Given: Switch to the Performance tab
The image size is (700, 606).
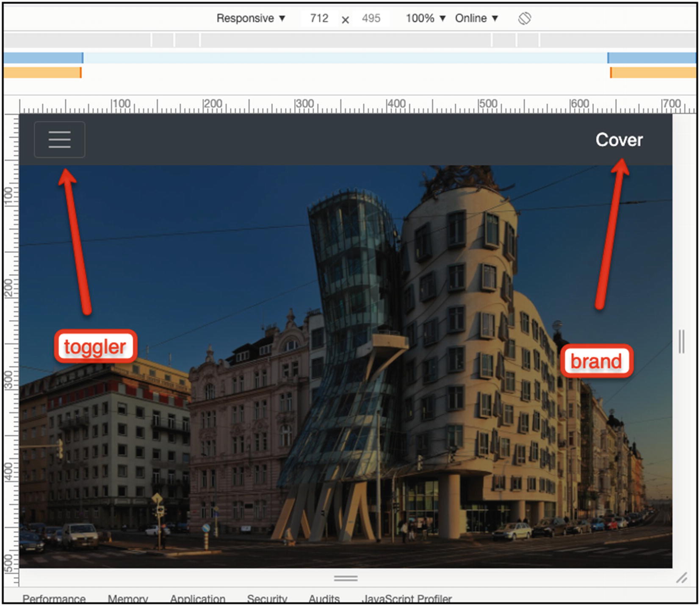Looking at the screenshot, I should click(x=54, y=598).
